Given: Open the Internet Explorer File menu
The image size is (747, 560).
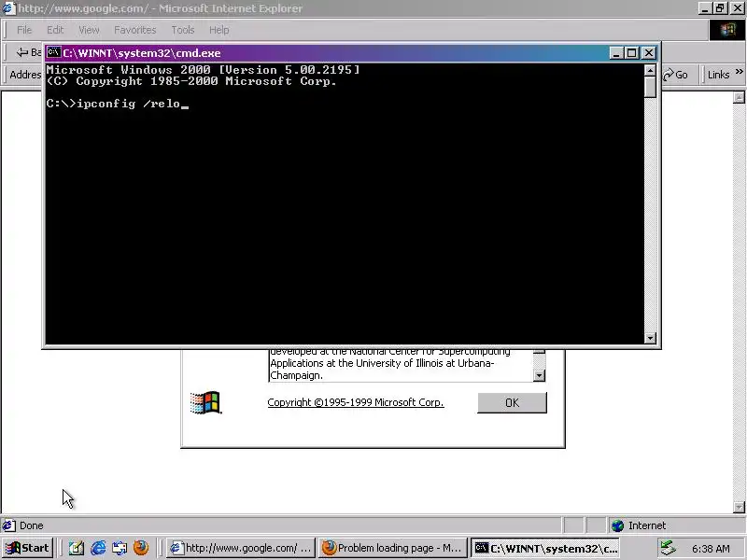Looking at the screenshot, I should (x=24, y=30).
